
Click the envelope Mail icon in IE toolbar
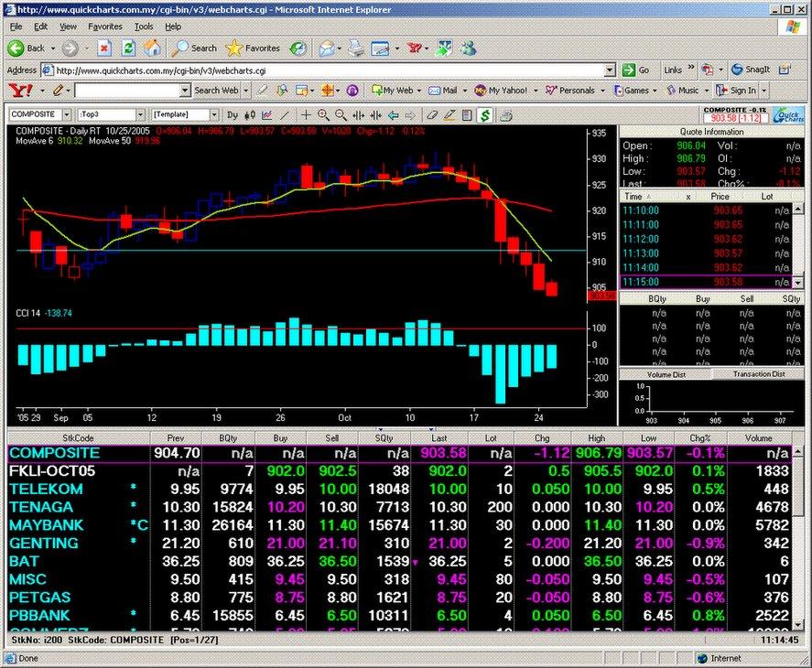[x=327, y=48]
